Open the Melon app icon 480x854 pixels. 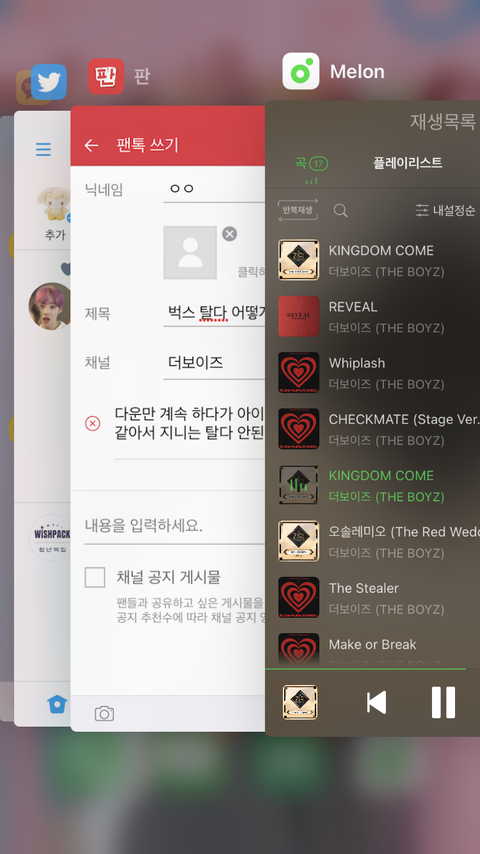(301, 71)
